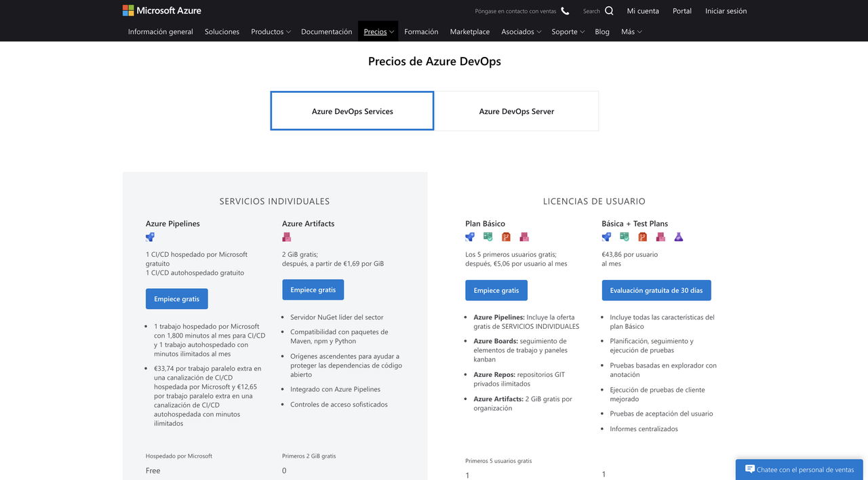The width and height of the screenshot is (868, 480).
Task: Click the Boards icon in Plan Básico
Action: (x=488, y=237)
